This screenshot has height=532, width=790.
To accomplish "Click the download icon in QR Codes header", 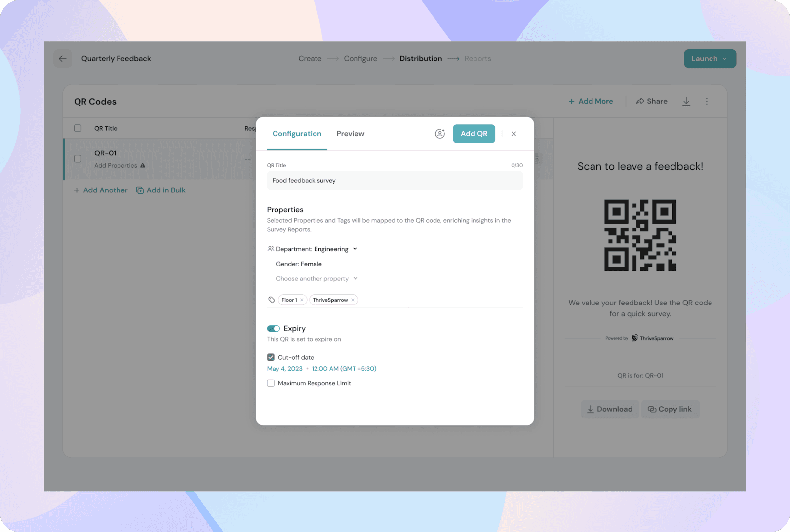I will 686,101.
